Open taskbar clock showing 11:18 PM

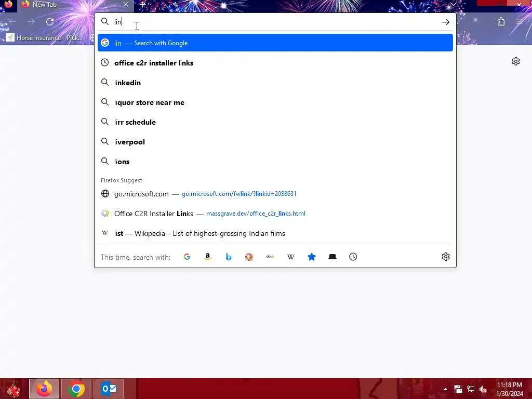(x=510, y=389)
